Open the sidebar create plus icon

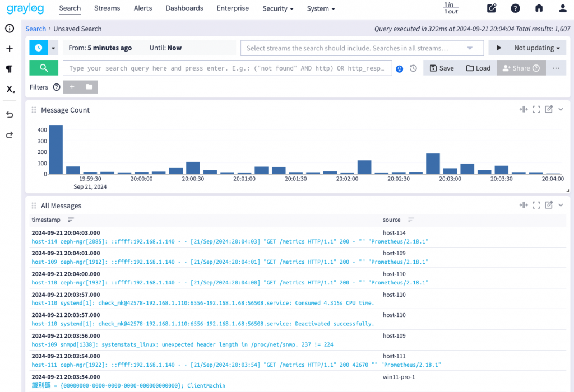[10, 49]
